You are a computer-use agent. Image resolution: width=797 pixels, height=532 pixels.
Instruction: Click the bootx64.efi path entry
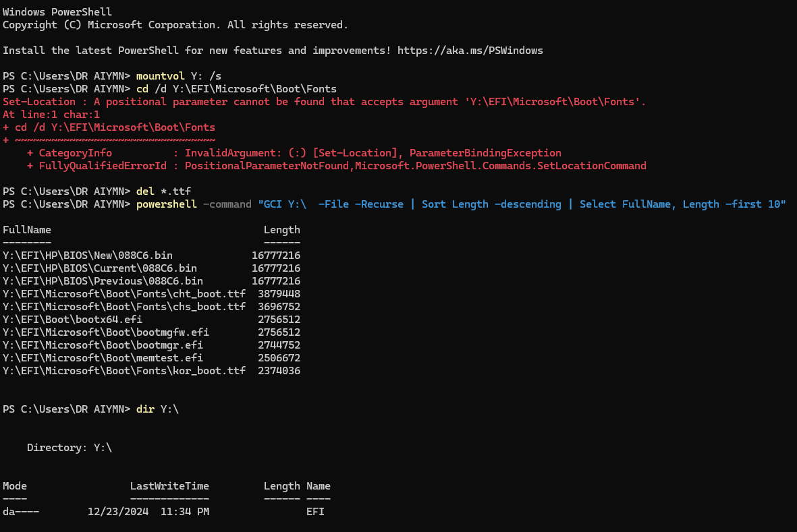(x=73, y=320)
